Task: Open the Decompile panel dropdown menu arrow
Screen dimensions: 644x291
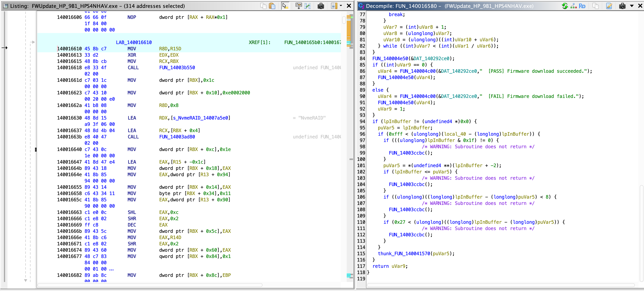Action: point(632,6)
